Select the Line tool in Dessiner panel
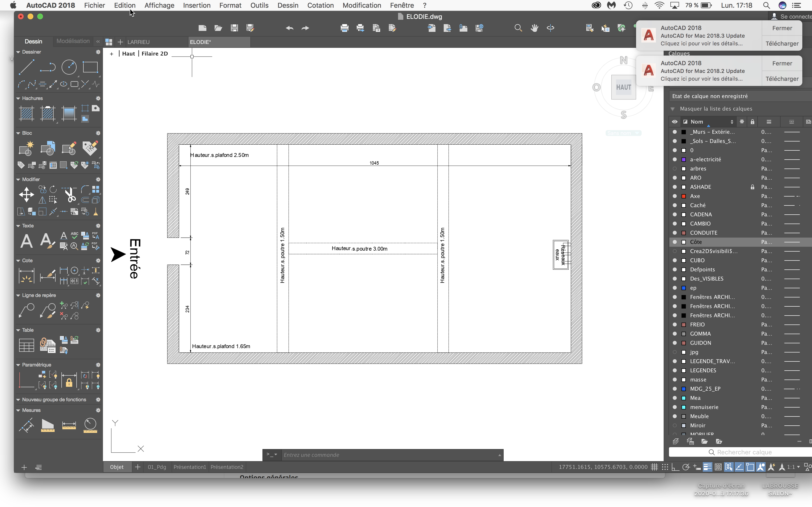 click(27, 67)
